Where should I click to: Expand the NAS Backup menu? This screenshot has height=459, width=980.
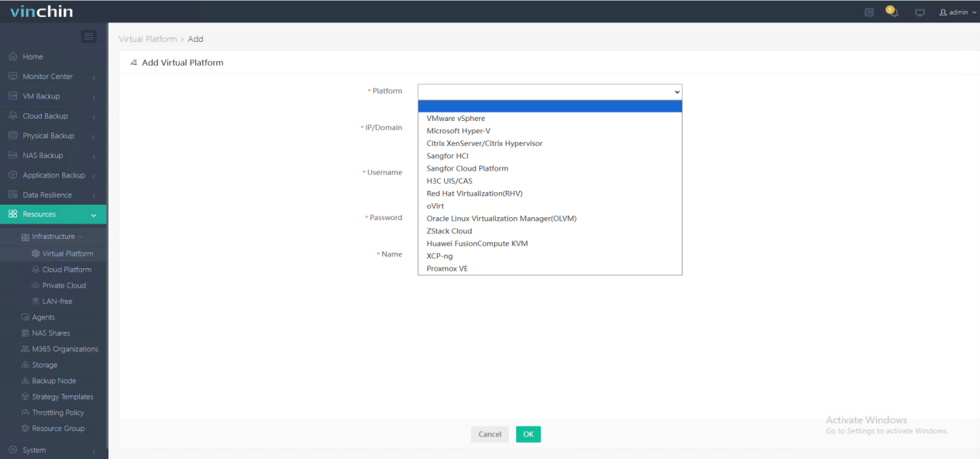point(53,155)
